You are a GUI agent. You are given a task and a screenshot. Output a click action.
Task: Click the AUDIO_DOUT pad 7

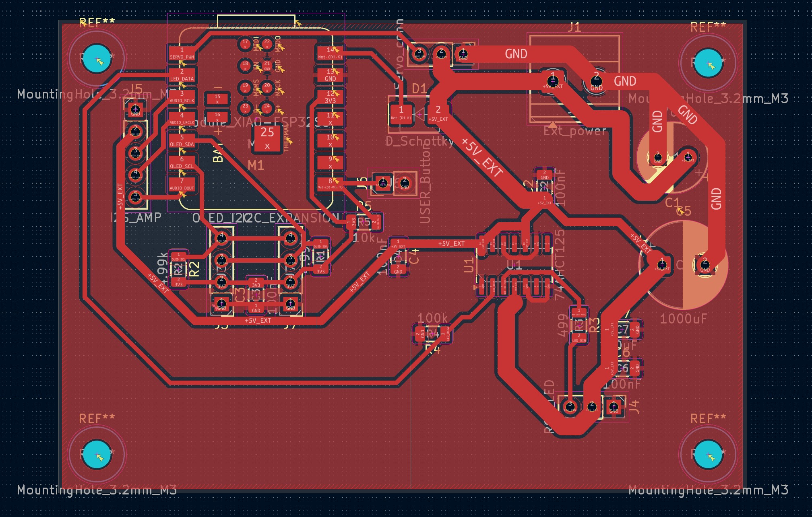point(182,184)
